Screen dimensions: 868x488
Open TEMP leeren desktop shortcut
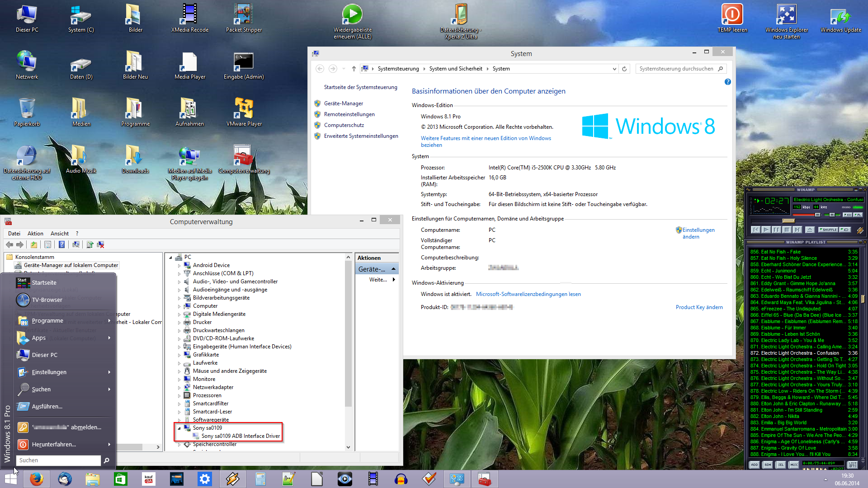click(x=732, y=19)
